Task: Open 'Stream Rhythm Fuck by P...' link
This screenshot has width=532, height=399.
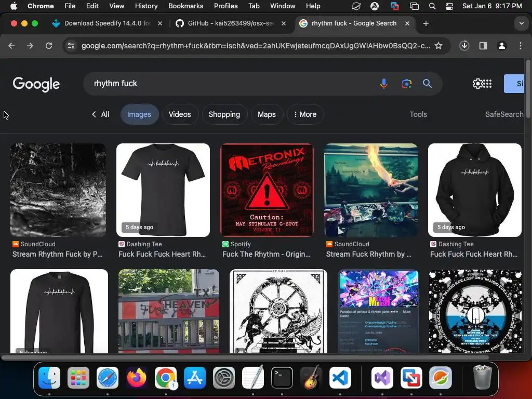Action: point(57,254)
